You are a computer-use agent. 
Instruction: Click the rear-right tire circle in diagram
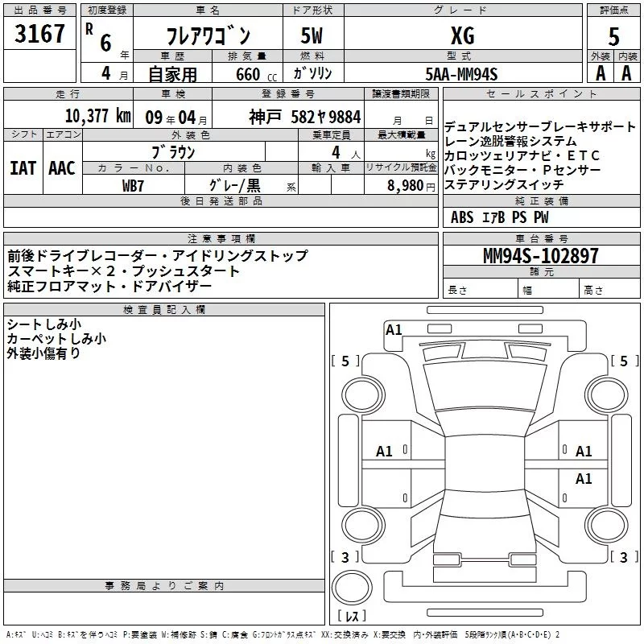[x=607, y=525]
